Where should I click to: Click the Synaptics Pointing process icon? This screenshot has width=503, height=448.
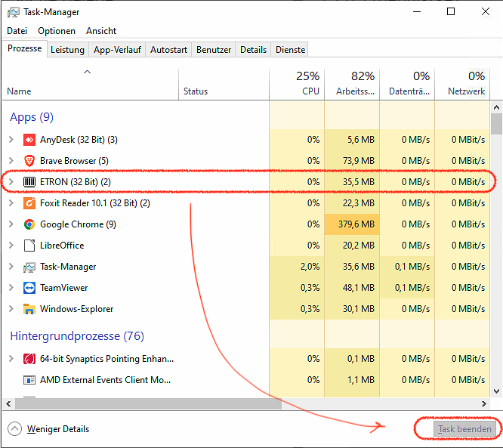tap(29, 359)
